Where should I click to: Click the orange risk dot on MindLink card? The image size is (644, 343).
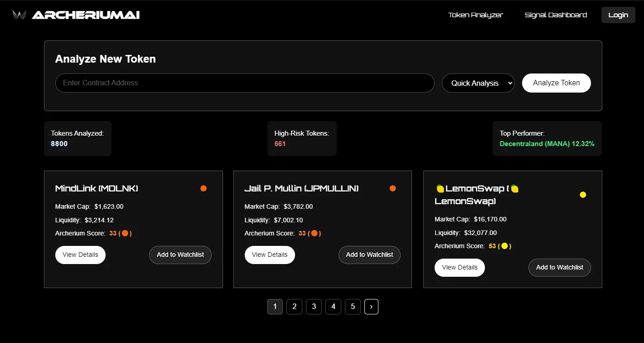(203, 188)
